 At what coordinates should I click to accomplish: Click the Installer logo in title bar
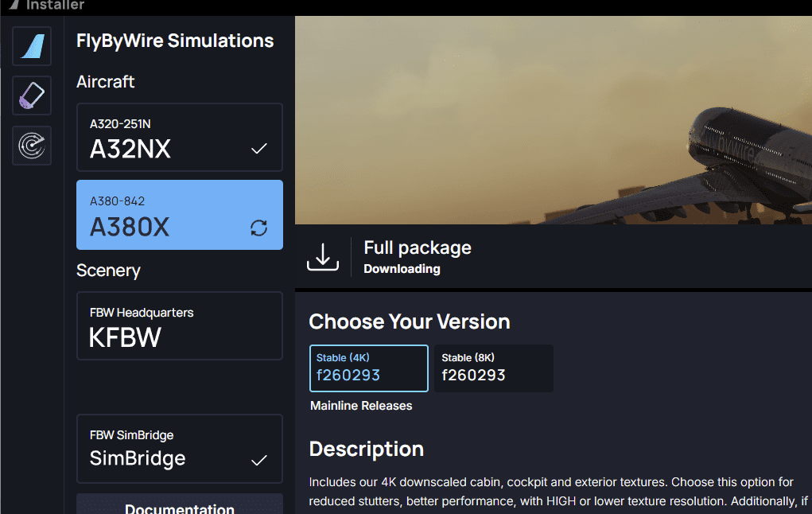point(14,5)
